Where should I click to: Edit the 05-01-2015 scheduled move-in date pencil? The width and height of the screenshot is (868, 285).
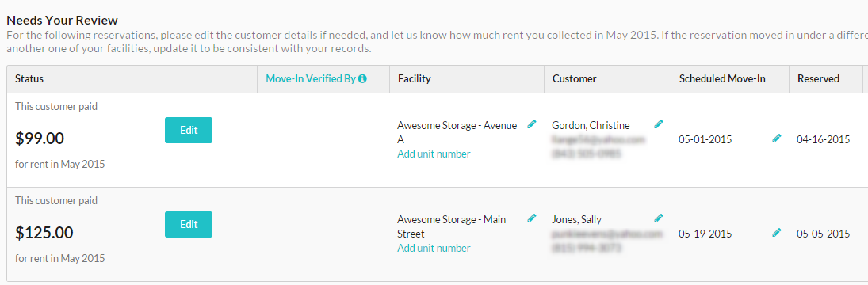click(777, 138)
